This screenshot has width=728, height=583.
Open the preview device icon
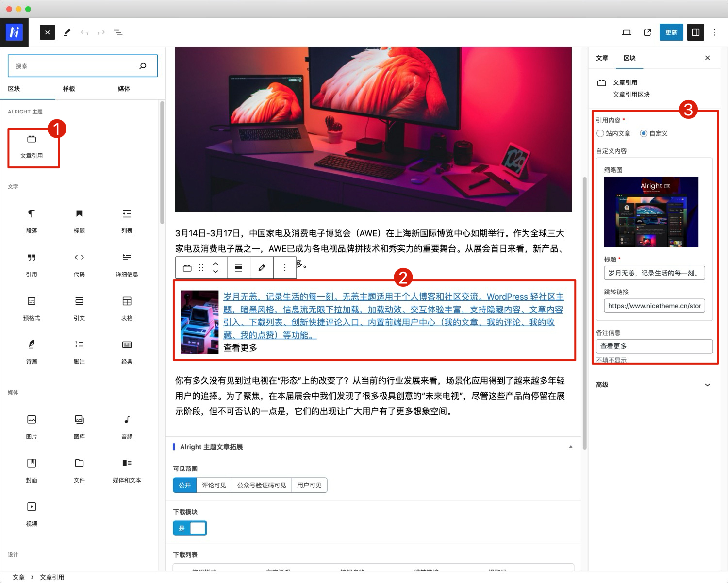click(x=627, y=32)
